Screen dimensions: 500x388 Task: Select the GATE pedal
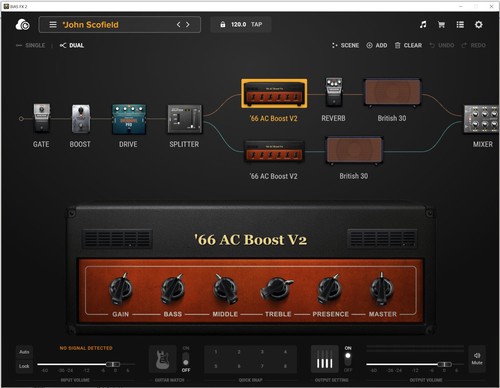[x=41, y=118]
